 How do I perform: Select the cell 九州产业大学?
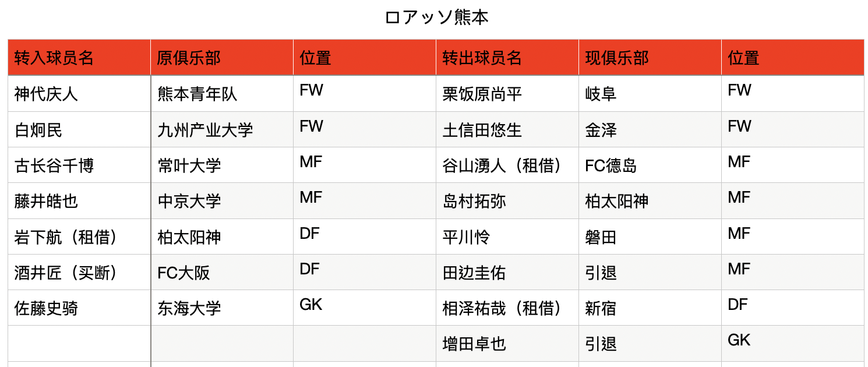(x=222, y=129)
